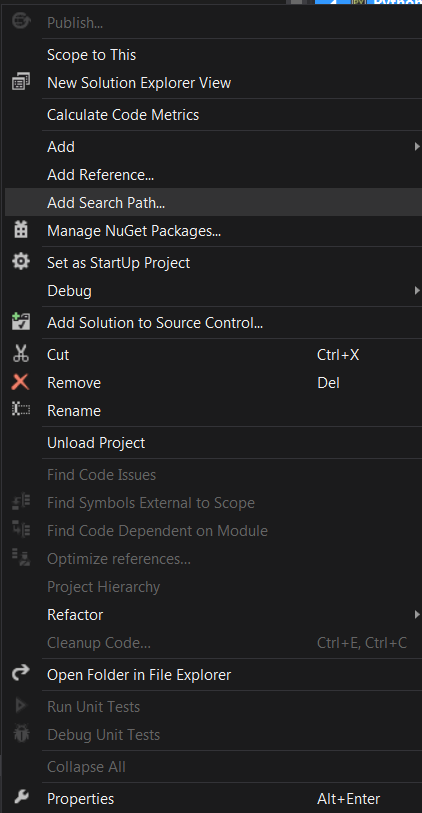Expand the Refactor submenu arrow

417,614
